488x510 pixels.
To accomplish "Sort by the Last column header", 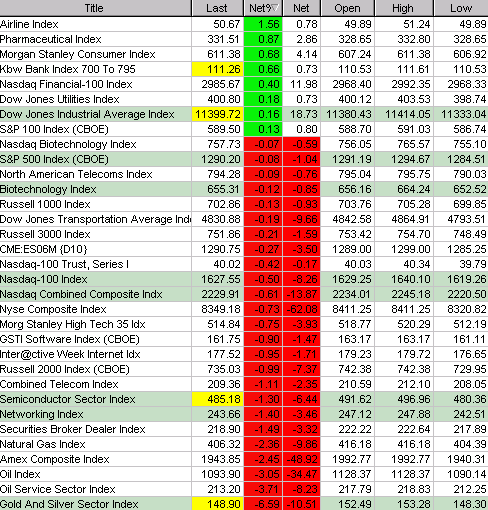I will tap(217, 8).
